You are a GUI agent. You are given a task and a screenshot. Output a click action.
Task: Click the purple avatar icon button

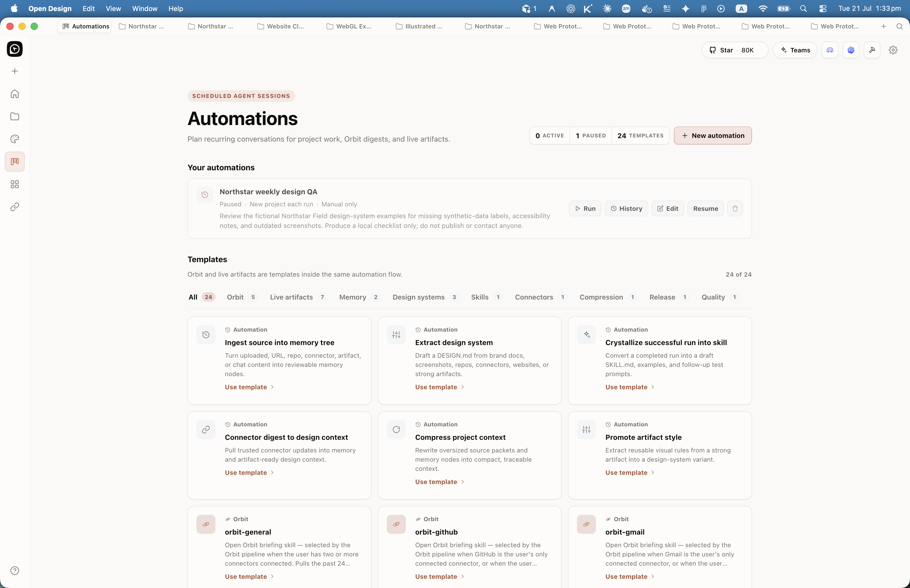(x=851, y=50)
